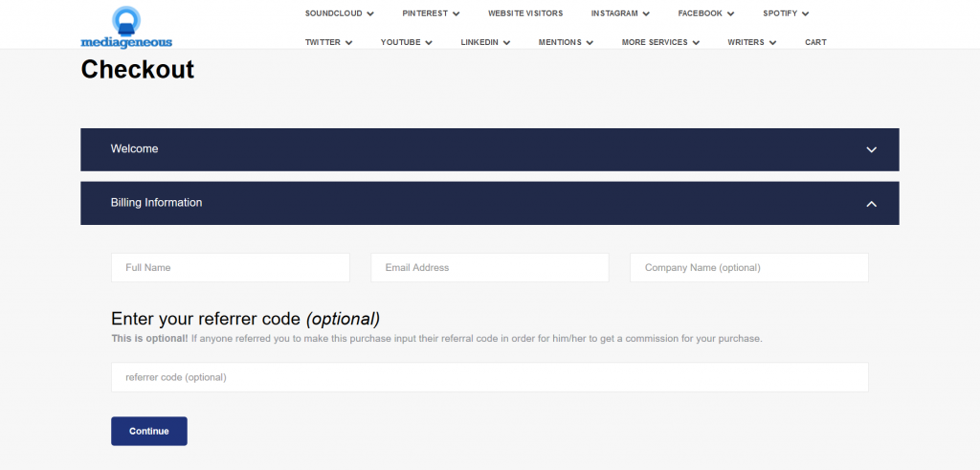This screenshot has height=470, width=980.
Task: Open the Writers dropdown menu
Action: (751, 42)
